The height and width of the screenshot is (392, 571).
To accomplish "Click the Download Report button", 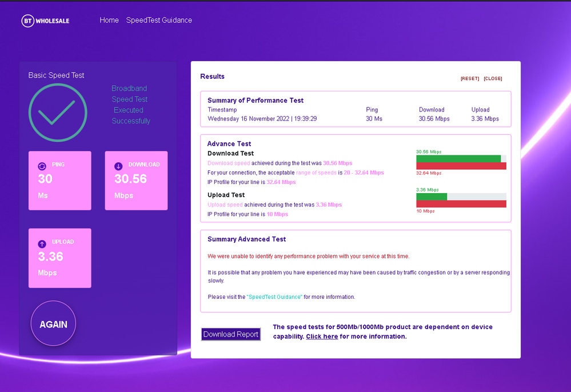I will point(230,334).
